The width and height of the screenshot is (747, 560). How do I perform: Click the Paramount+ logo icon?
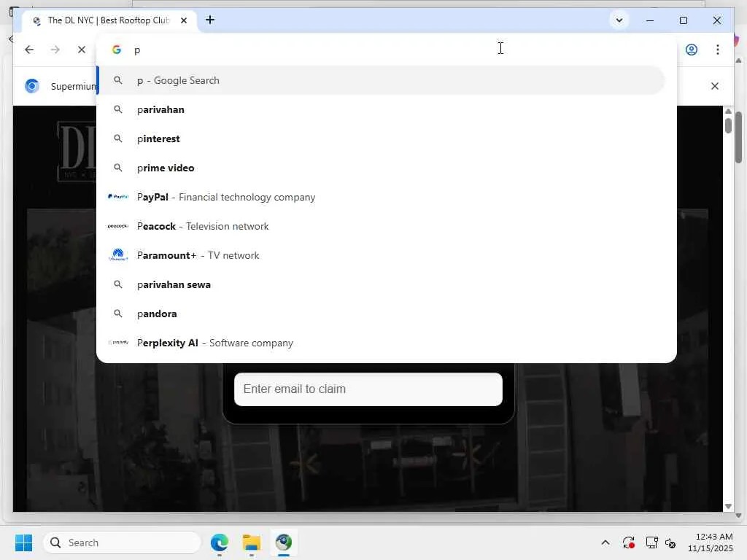point(118,254)
